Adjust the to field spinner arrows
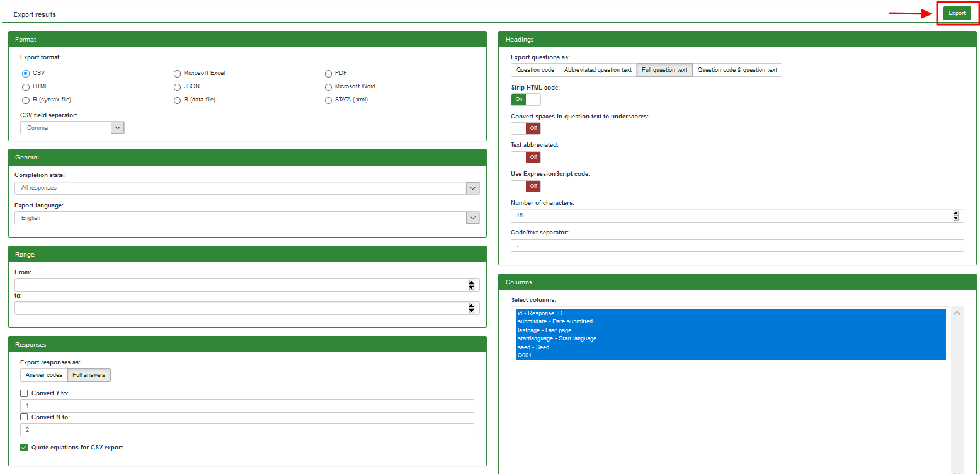The image size is (980, 474). click(x=472, y=308)
